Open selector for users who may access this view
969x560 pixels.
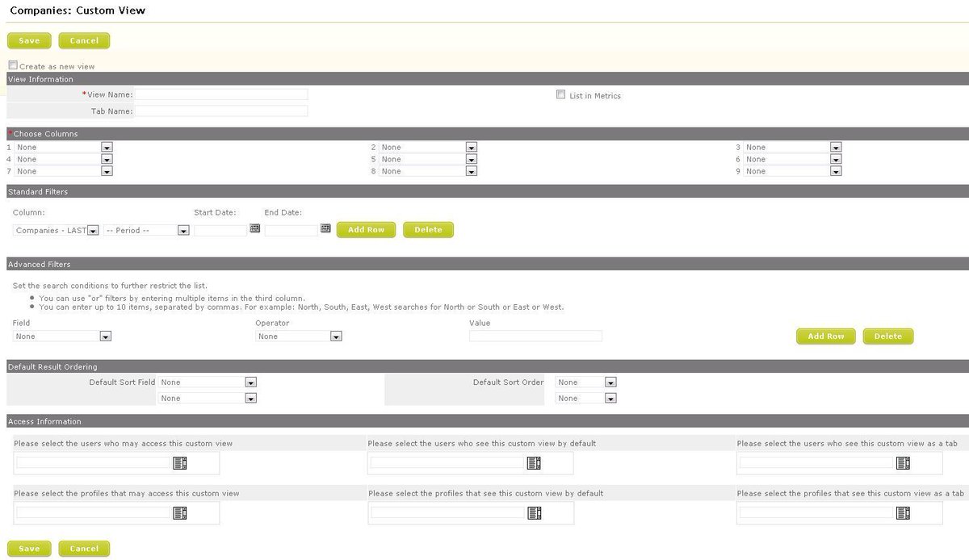pyautogui.click(x=179, y=462)
